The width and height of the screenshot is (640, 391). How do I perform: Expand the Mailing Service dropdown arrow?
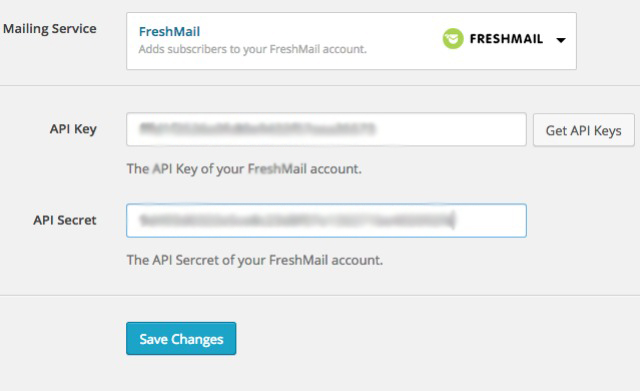click(x=561, y=40)
